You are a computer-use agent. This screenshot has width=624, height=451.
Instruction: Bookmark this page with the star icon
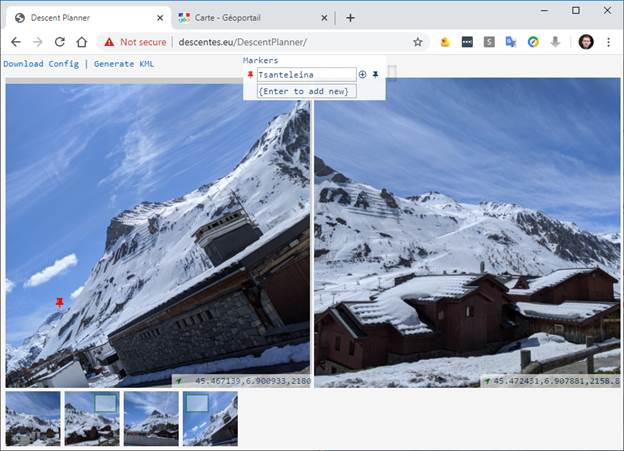(417, 42)
